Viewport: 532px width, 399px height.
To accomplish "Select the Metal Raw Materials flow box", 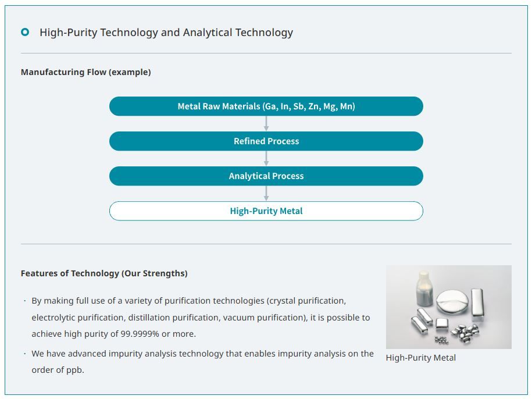I will tap(266, 106).
